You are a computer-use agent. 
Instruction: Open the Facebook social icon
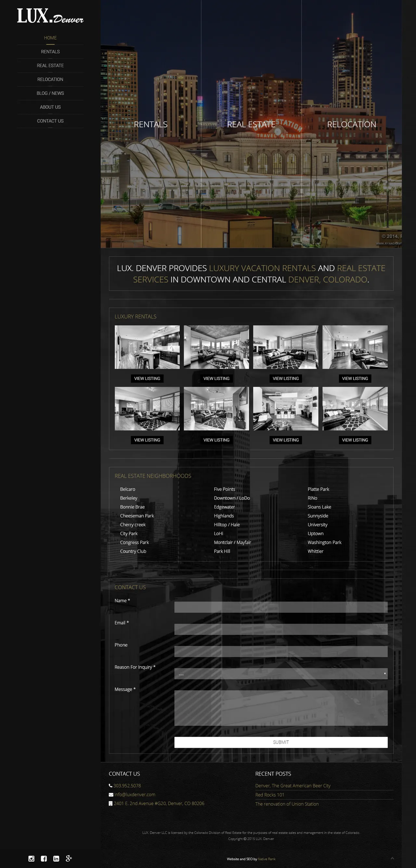(x=44, y=859)
